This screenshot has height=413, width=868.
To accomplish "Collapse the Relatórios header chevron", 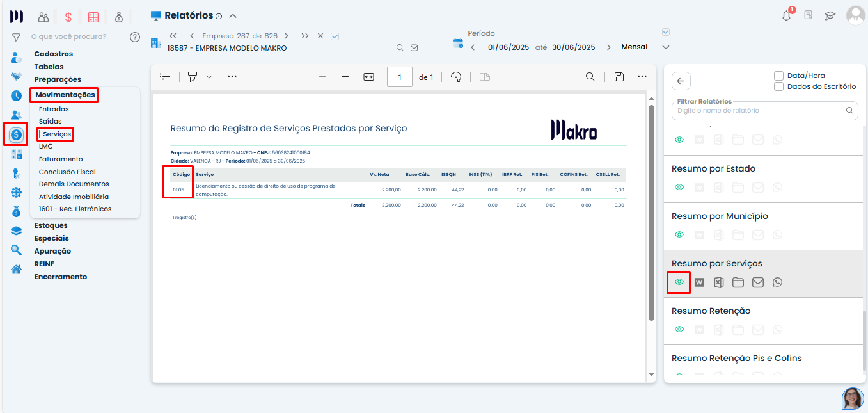I will [233, 16].
